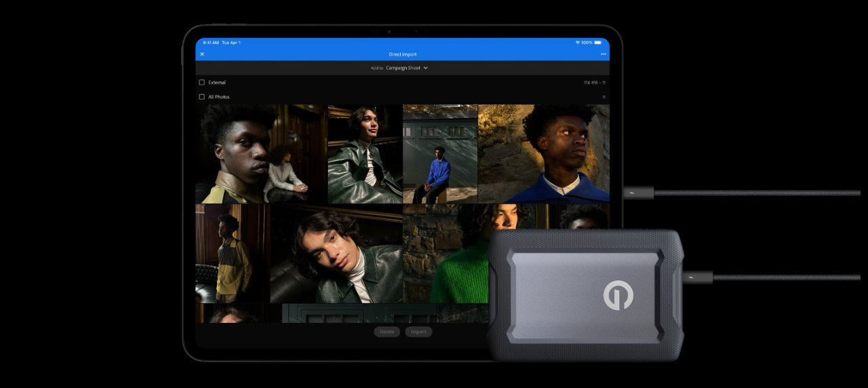Select photo of man with woman seated behind
Viewport: 868px width, 388px height.
260,154
